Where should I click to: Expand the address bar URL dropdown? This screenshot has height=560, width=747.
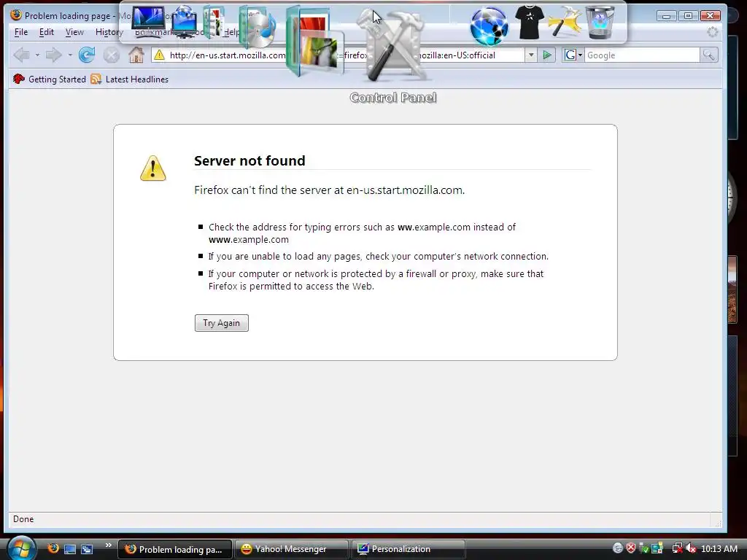(x=531, y=55)
